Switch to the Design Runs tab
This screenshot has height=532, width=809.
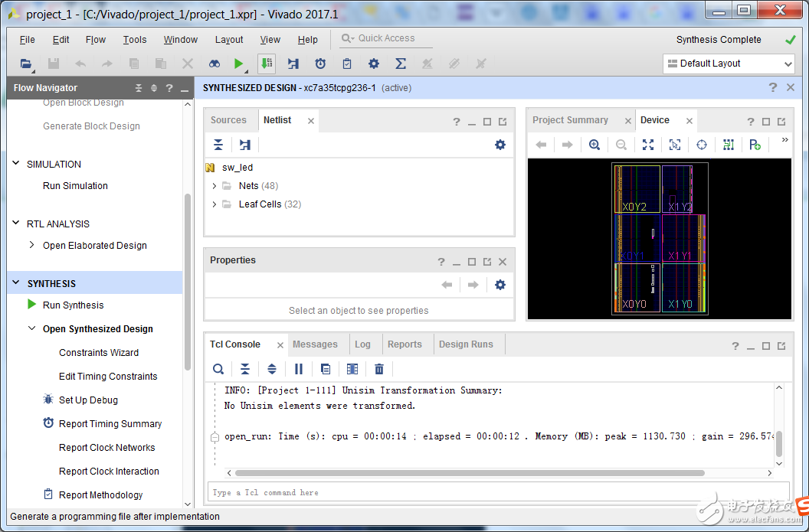465,344
